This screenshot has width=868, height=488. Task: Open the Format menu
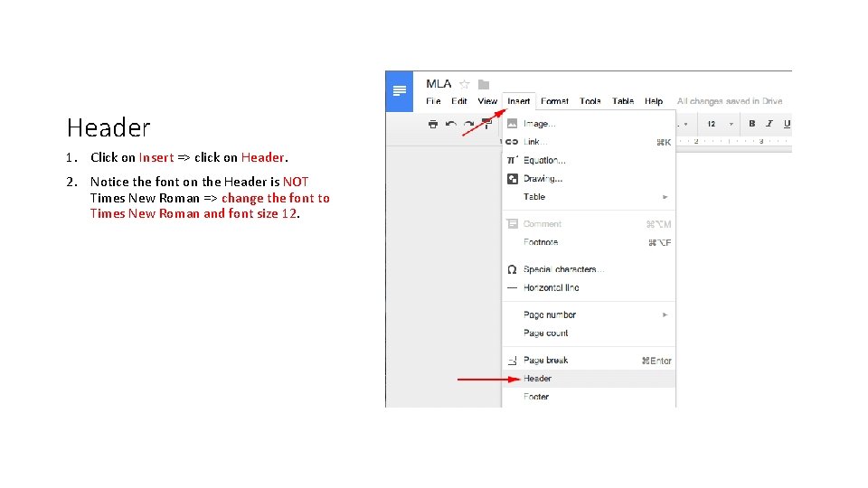[x=554, y=101]
